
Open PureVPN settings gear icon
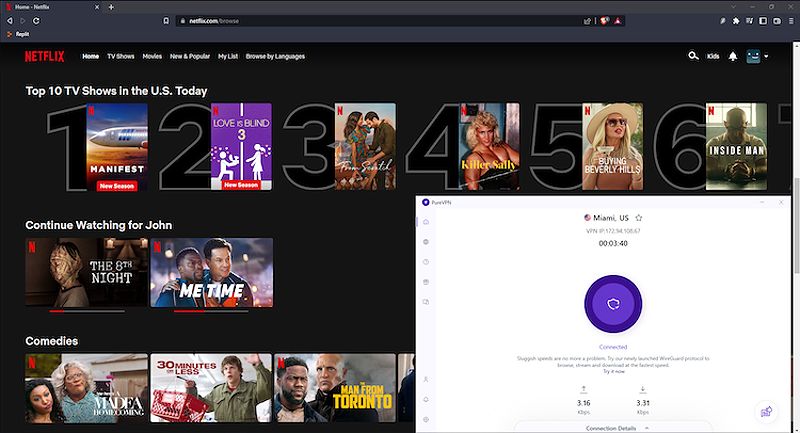coord(426,419)
